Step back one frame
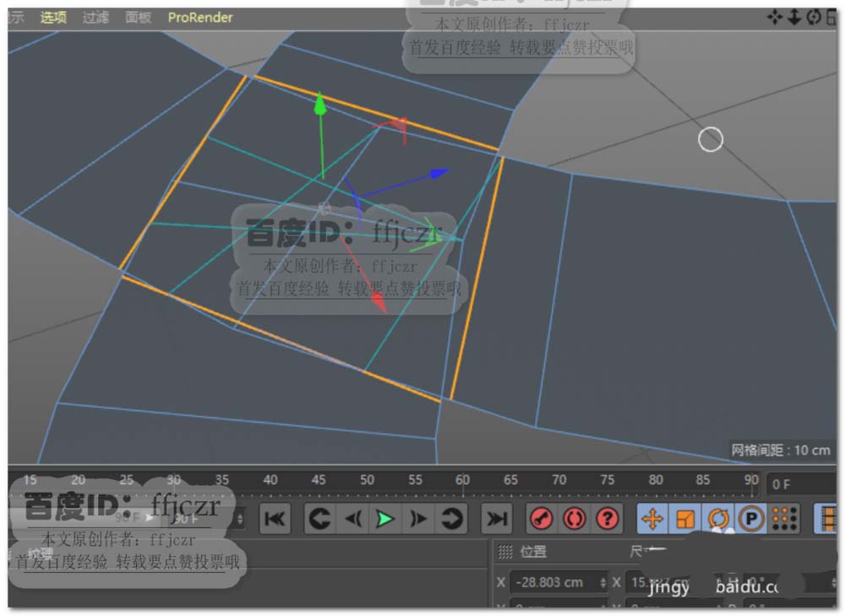Image resolution: width=845 pixels, height=616 pixels. 353,519
